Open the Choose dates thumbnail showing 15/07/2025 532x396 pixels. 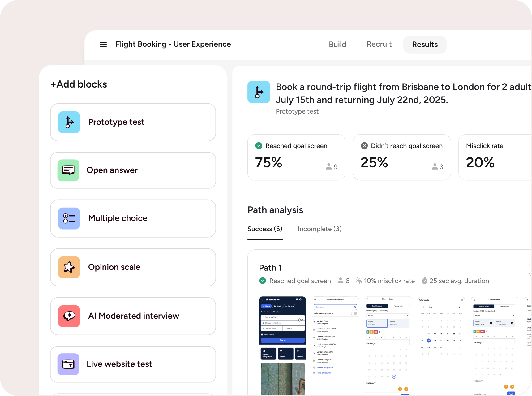coord(494,346)
